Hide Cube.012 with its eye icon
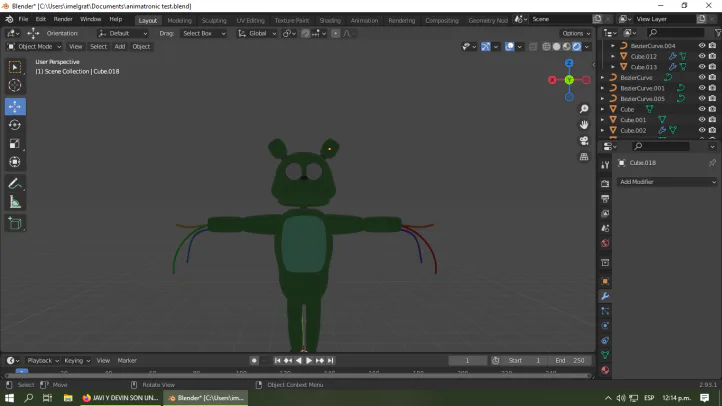Image resolution: width=722 pixels, height=406 pixels. pyautogui.click(x=702, y=56)
